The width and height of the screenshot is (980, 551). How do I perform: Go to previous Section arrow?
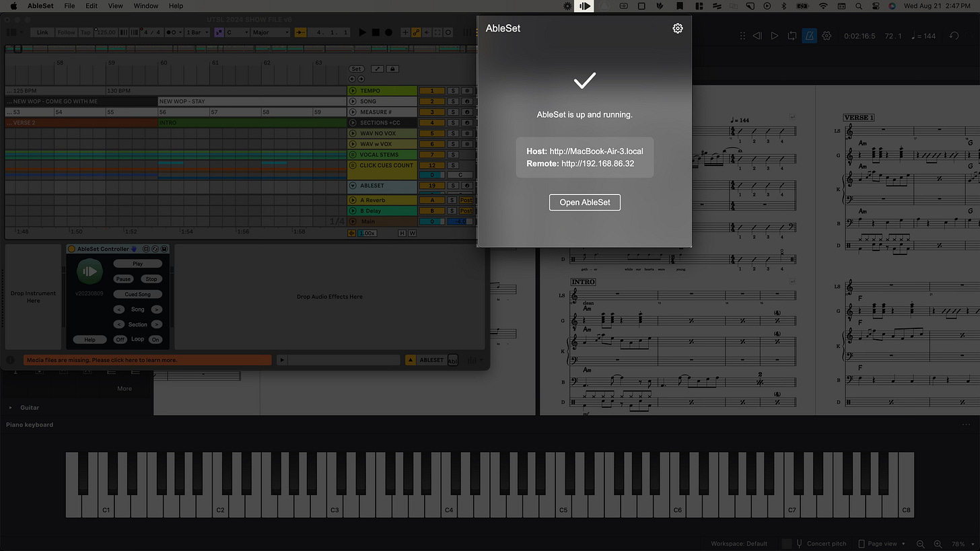coord(118,324)
